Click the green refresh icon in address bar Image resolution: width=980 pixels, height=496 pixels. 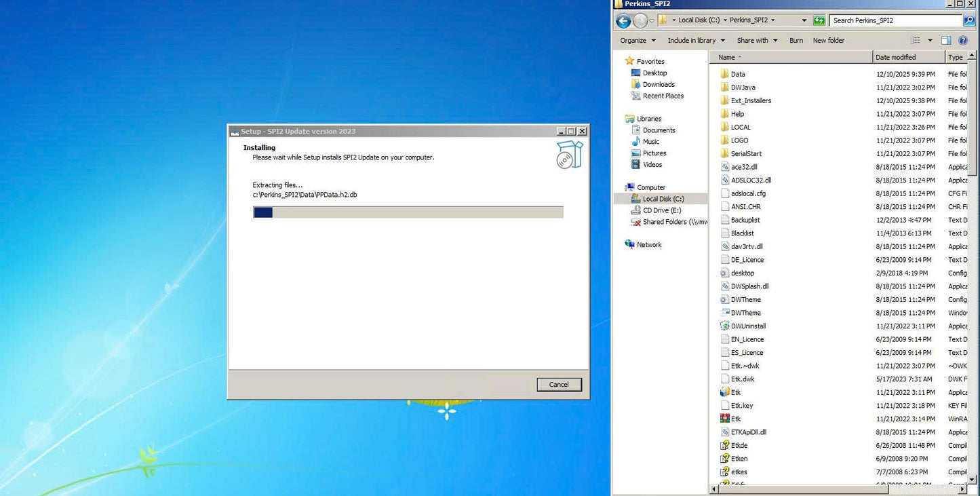tap(819, 21)
